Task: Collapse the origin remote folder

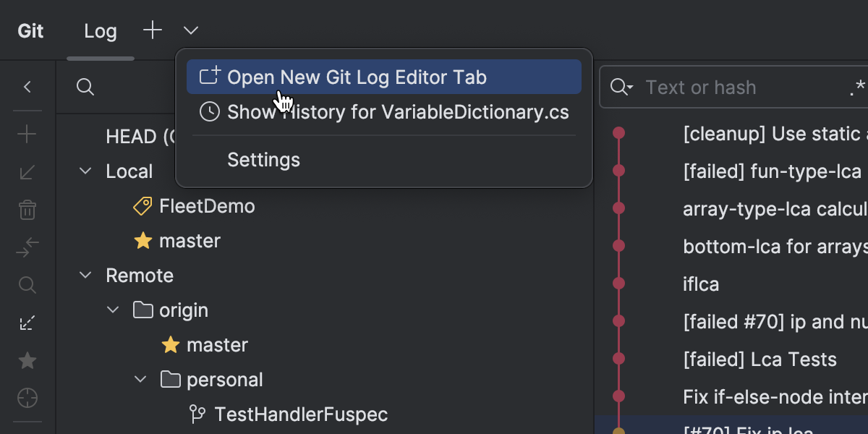Action: pyautogui.click(x=114, y=310)
